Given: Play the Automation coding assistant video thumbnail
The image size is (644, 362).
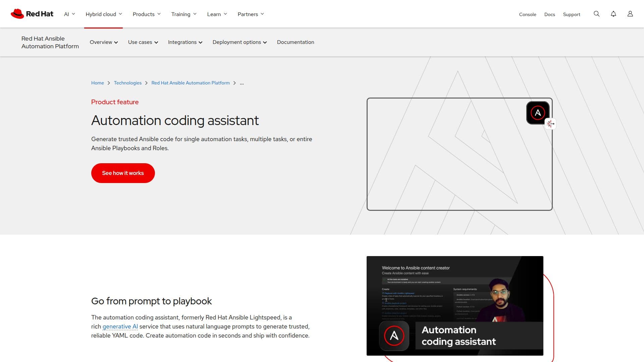Looking at the screenshot, I should point(454,306).
